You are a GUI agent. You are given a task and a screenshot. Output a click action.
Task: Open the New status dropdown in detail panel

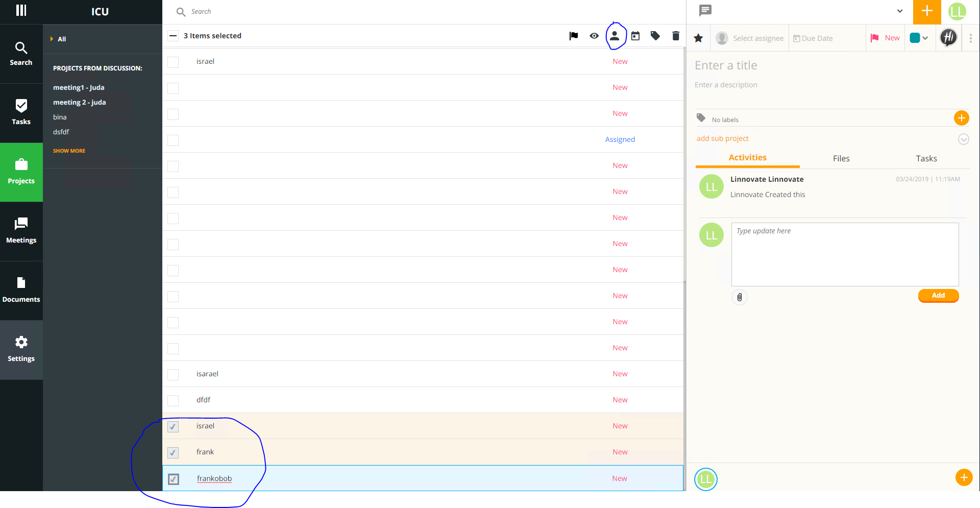[886, 38]
